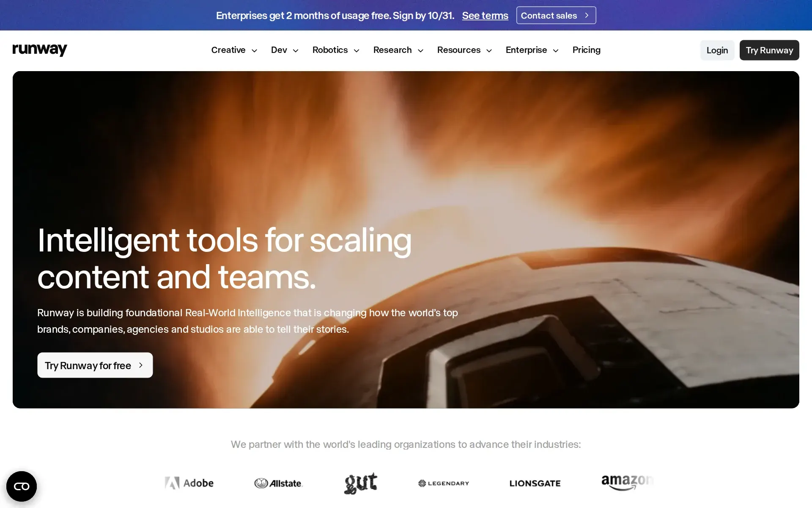Image resolution: width=812 pixels, height=508 pixels.
Task: Click the Adobe partner logo
Action: [x=189, y=483]
